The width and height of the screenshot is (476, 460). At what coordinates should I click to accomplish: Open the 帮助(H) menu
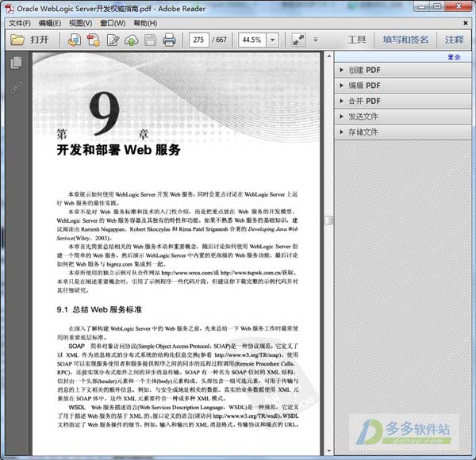[145, 23]
